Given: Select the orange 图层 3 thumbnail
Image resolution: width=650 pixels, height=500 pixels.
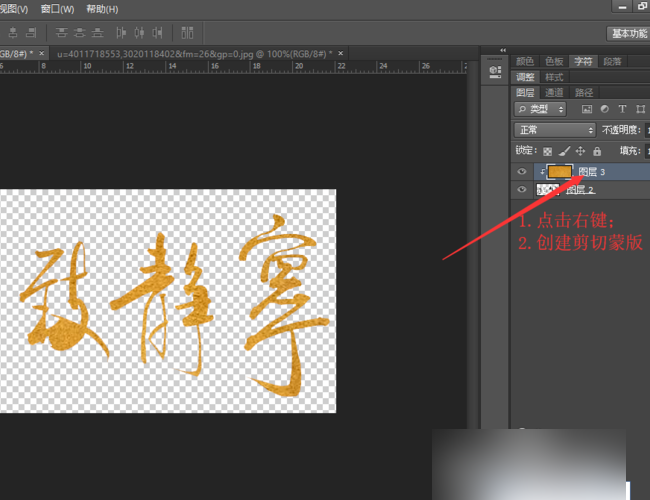Looking at the screenshot, I should (560, 172).
